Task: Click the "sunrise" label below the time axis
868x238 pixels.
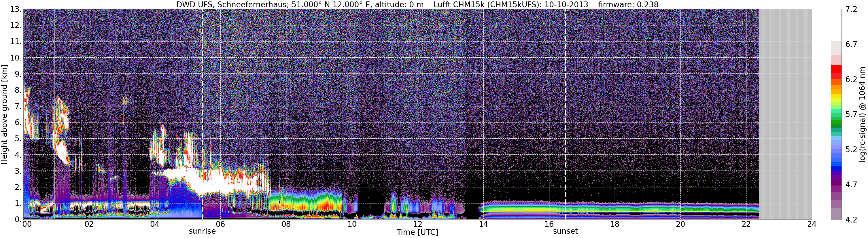Action: click(x=202, y=231)
